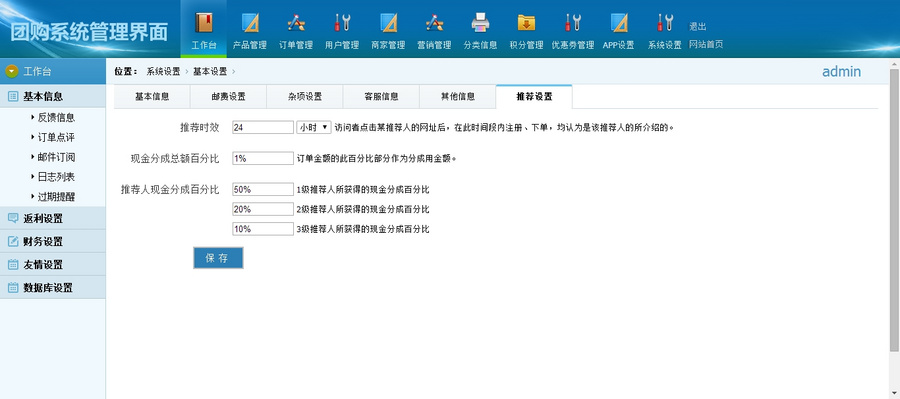Open 优惠券管理 coupon tools icon
Viewport: 900px width, 399px height.
tap(572, 23)
